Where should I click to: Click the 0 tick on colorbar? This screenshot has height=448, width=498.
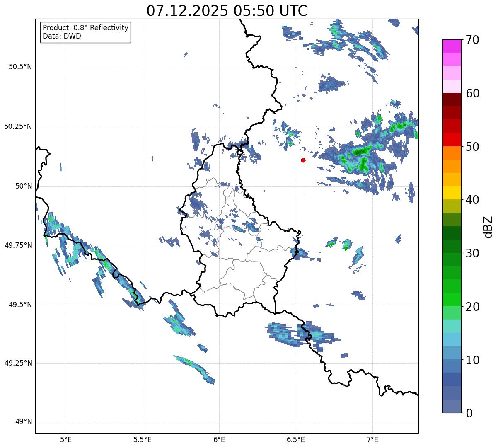click(x=469, y=413)
